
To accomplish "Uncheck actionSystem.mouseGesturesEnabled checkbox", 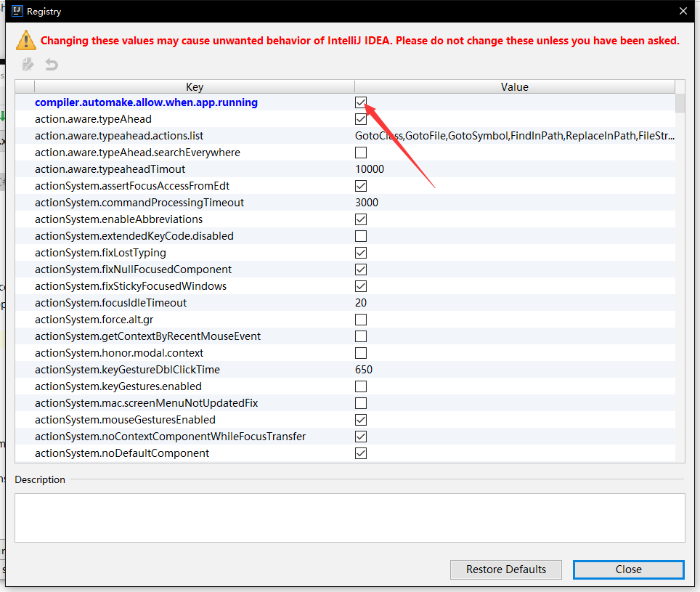I will point(361,420).
